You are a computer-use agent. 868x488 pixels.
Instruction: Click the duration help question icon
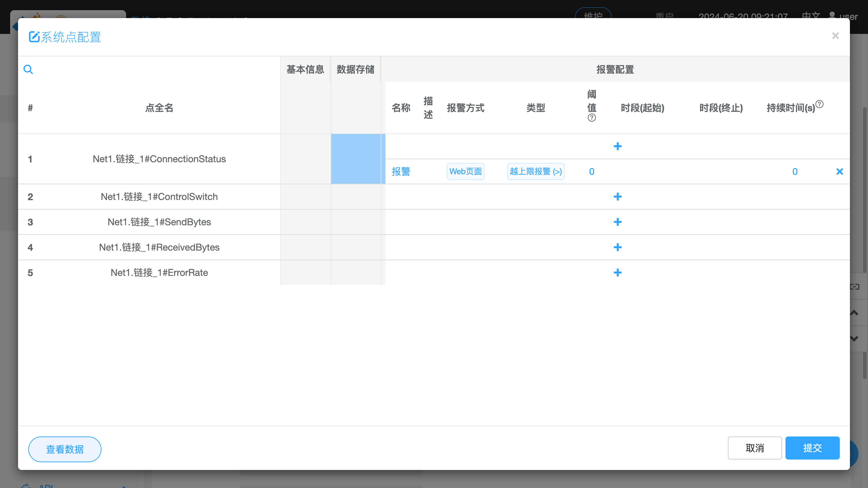pos(819,104)
